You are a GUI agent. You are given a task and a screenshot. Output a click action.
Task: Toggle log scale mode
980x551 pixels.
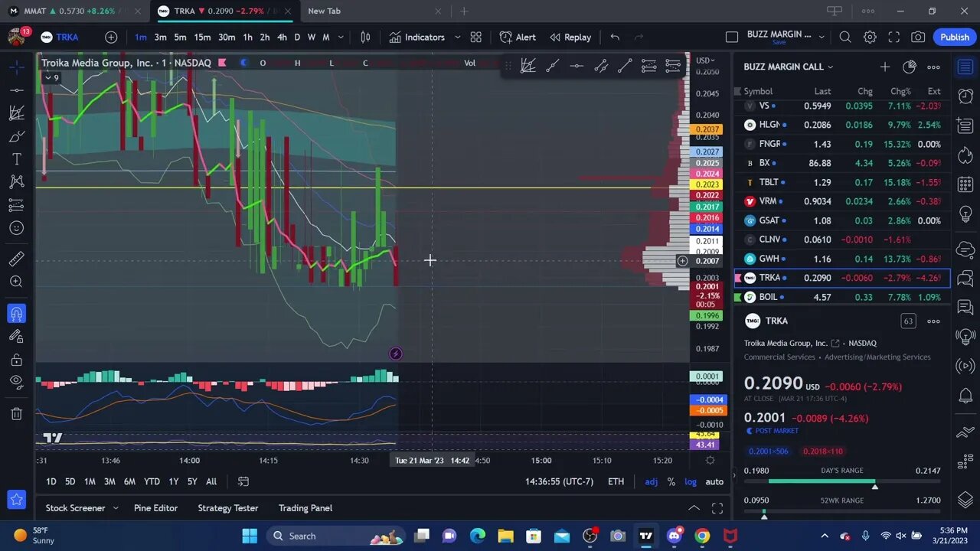(691, 481)
